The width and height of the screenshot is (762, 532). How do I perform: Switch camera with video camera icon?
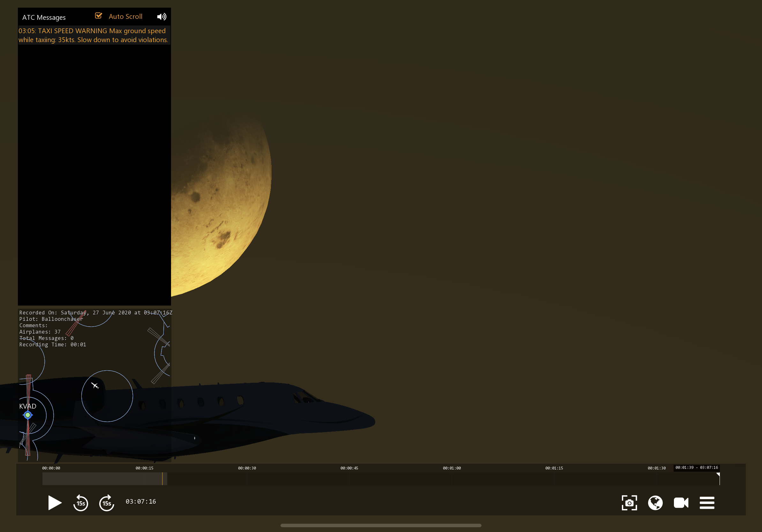click(x=681, y=503)
